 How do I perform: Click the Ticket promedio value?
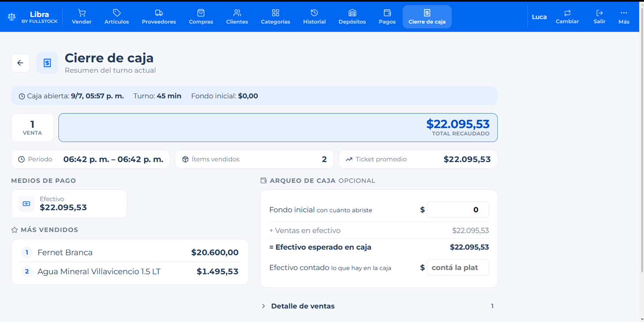(467, 159)
